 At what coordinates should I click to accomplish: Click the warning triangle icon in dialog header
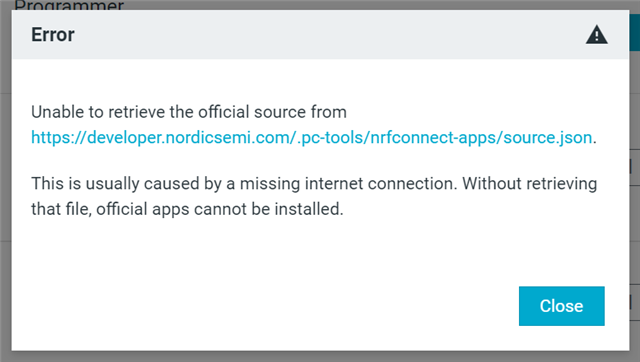597,35
